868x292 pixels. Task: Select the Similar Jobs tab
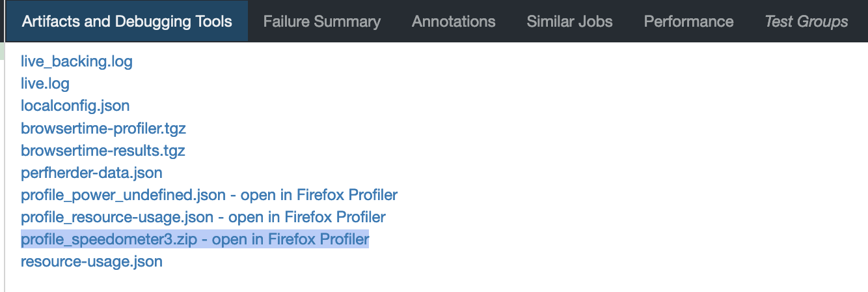coord(569,22)
